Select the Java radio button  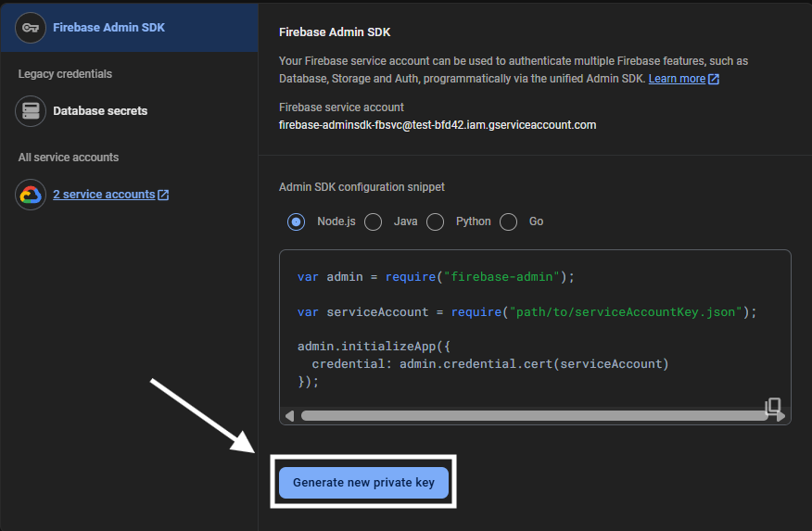tap(374, 221)
